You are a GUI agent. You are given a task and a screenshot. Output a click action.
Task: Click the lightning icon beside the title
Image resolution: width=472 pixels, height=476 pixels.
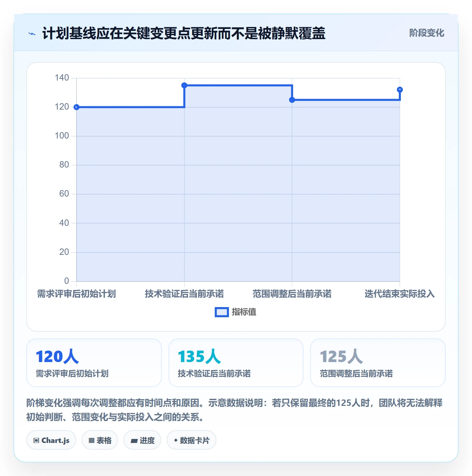tap(32, 34)
